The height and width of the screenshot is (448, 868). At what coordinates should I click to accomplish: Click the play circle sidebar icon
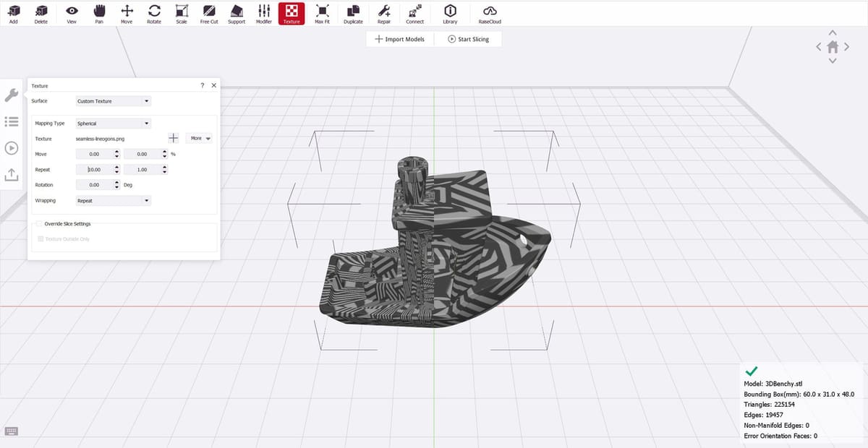[x=11, y=148]
